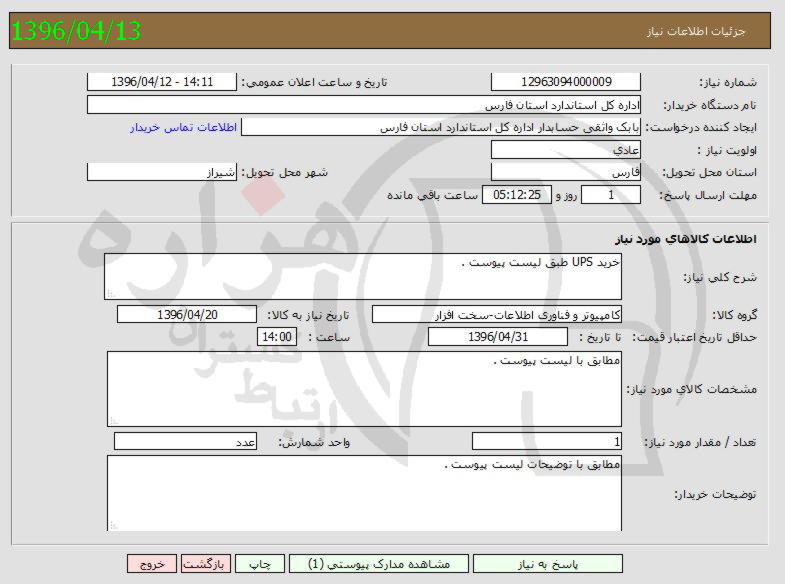This screenshot has height=584, width=785.
Task: Click استان محل تحویل field showing فارس
Action: [x=566, y=172]
